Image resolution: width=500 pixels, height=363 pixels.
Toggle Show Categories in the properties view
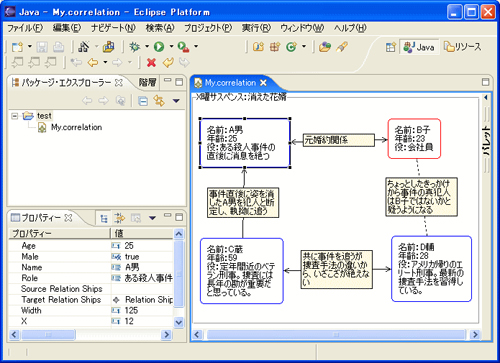tap(104, 219)
